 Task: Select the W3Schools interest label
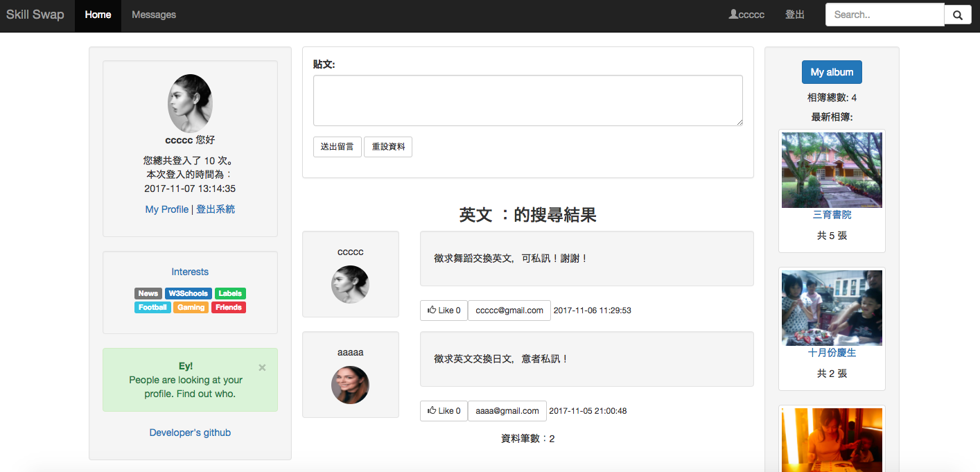point(189,294)
